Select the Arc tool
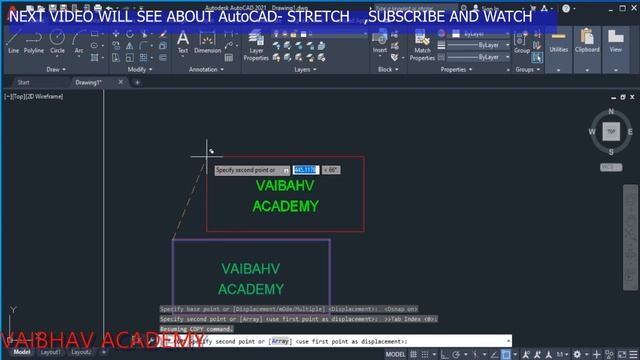This screenshot has height=360, width=640. pyautogui.click(x=78, y=42)
